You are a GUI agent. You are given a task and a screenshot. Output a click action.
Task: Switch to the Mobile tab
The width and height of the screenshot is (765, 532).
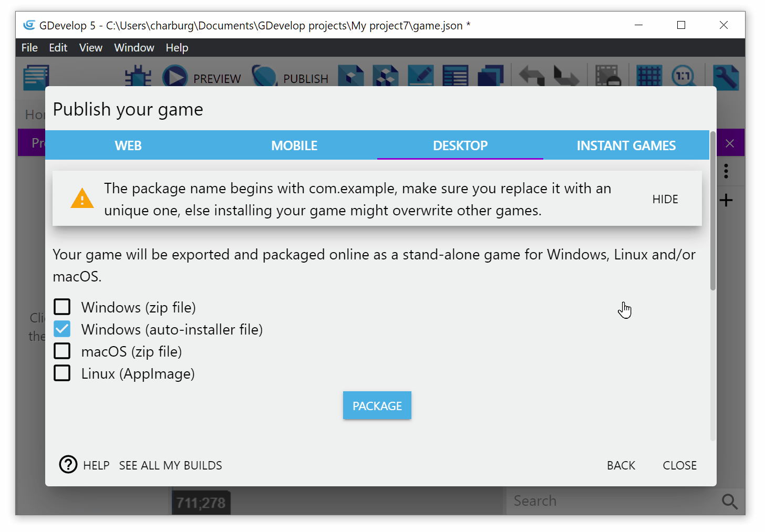(294, 145)
